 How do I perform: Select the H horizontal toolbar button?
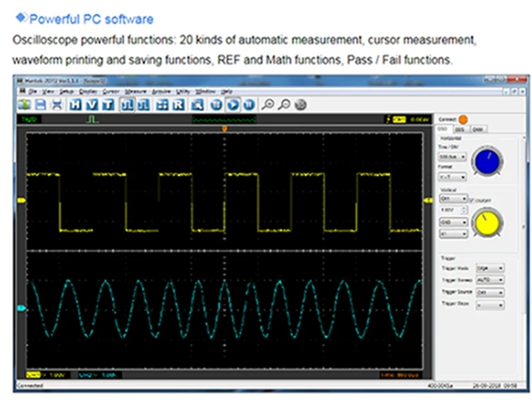[76, 104]
